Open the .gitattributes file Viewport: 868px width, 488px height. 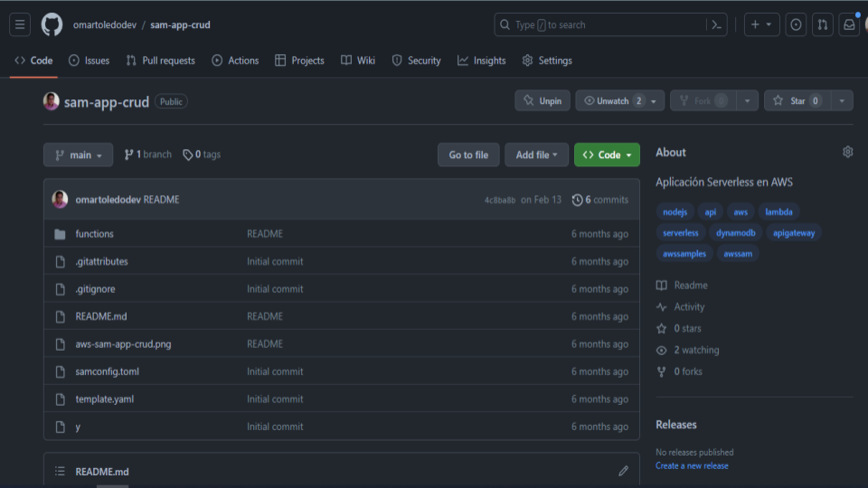coord(102,262)
